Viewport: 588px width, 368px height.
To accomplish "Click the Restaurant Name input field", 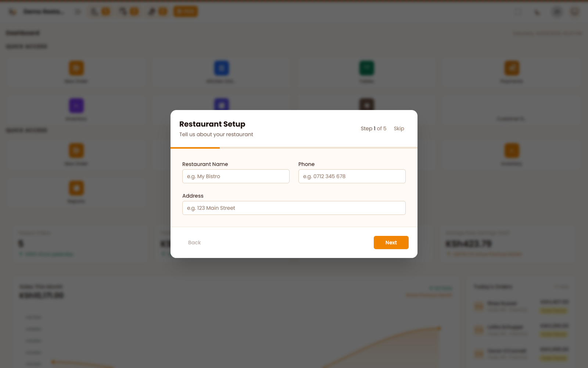I will pyautogui.click(x=236, y=176).
